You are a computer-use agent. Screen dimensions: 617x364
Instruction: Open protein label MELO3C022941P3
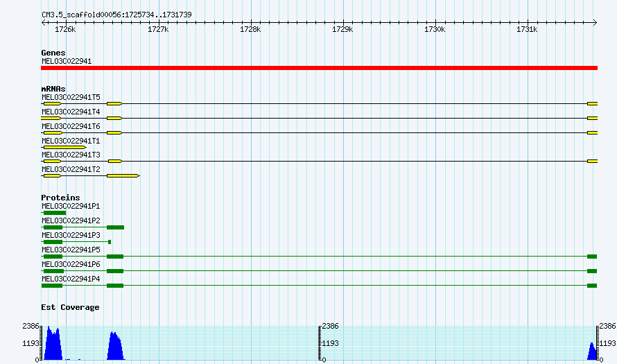[x=71, y=235]
